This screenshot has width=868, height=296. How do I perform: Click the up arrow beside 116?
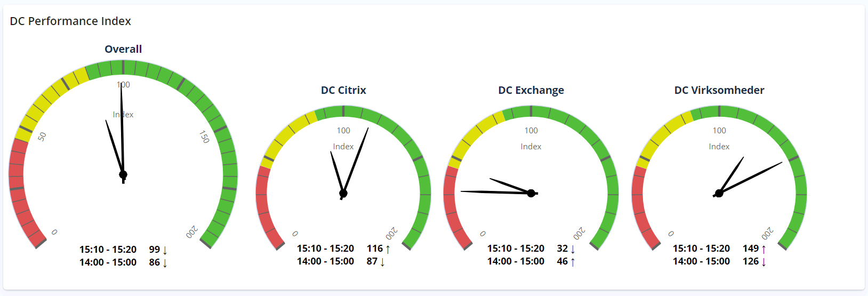(388, 249)
